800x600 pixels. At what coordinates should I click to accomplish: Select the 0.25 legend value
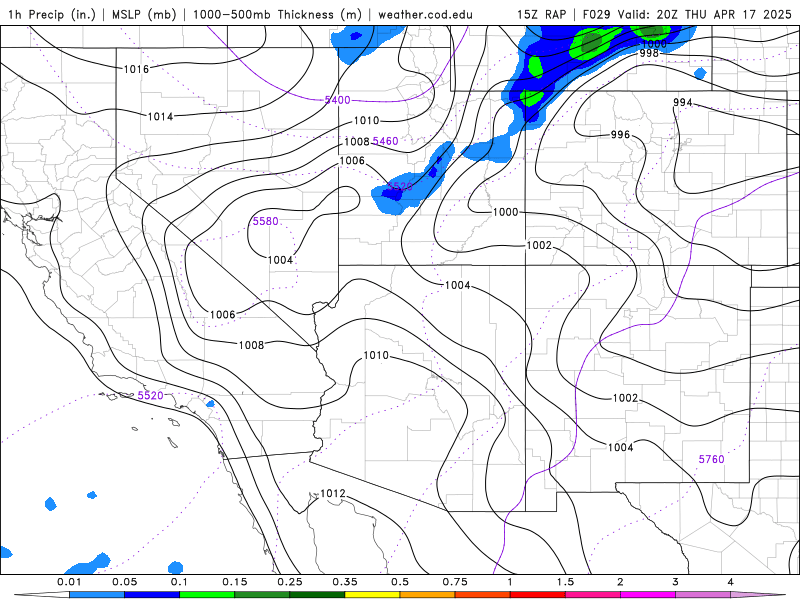tap(290, 582)
